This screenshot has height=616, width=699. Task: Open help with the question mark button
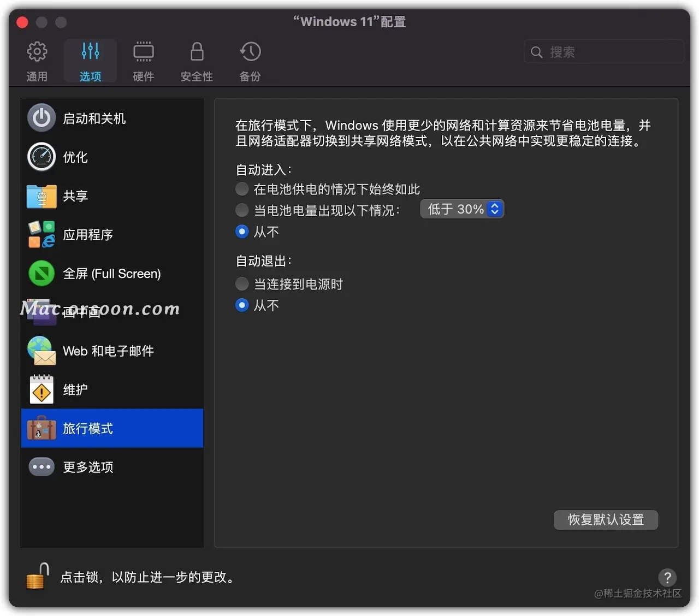pyautogui.click(x=667, y=577)
